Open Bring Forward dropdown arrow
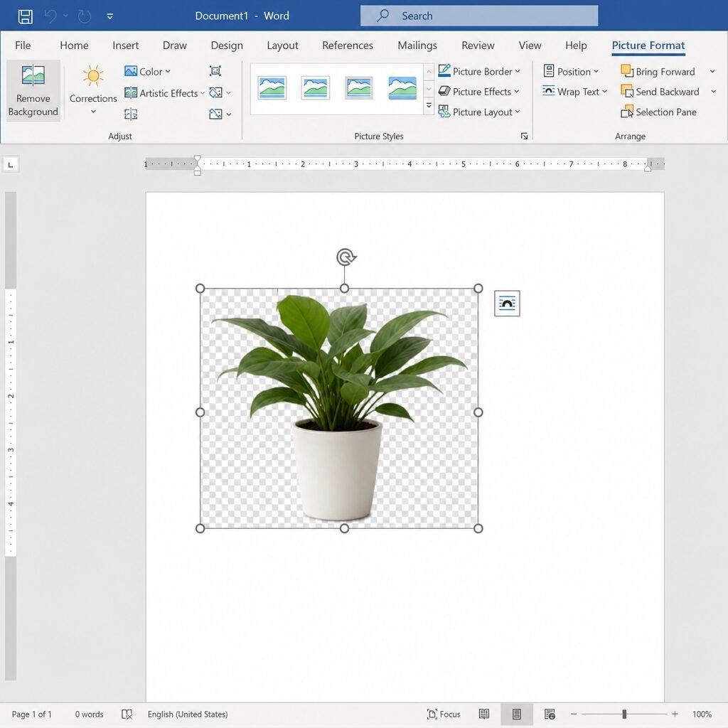 [x=712, y=72]
